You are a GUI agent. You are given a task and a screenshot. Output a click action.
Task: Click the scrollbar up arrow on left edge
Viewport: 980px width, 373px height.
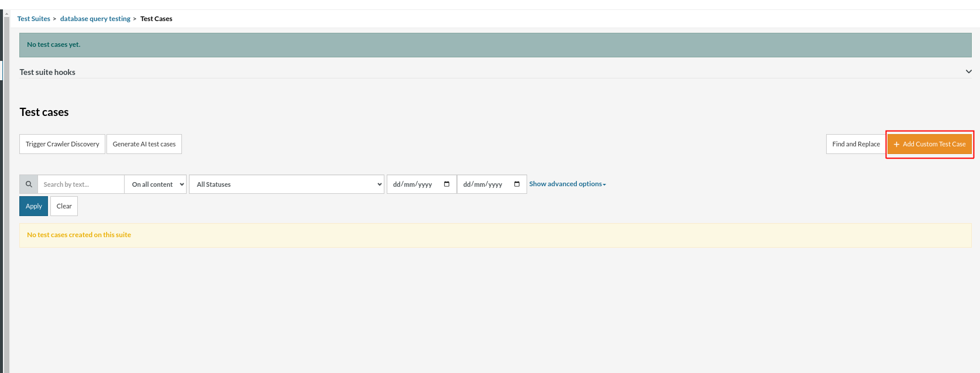[x=6, y=14]
